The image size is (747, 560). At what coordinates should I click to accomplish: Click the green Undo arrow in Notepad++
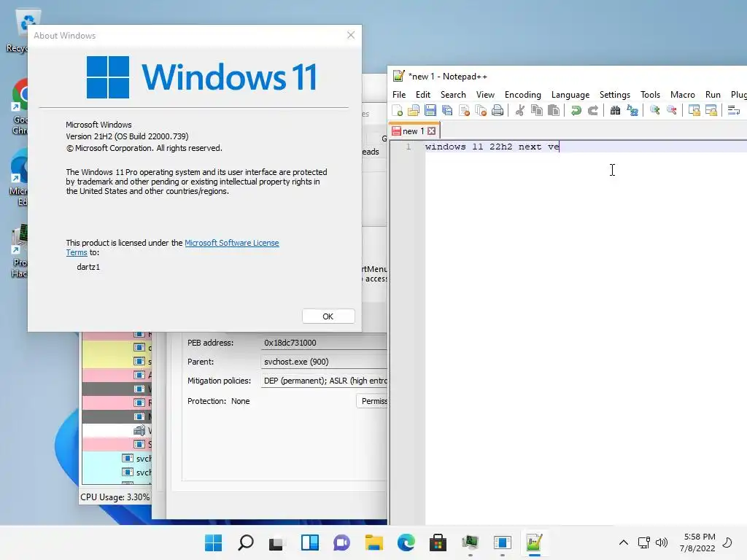pos(576,111)
